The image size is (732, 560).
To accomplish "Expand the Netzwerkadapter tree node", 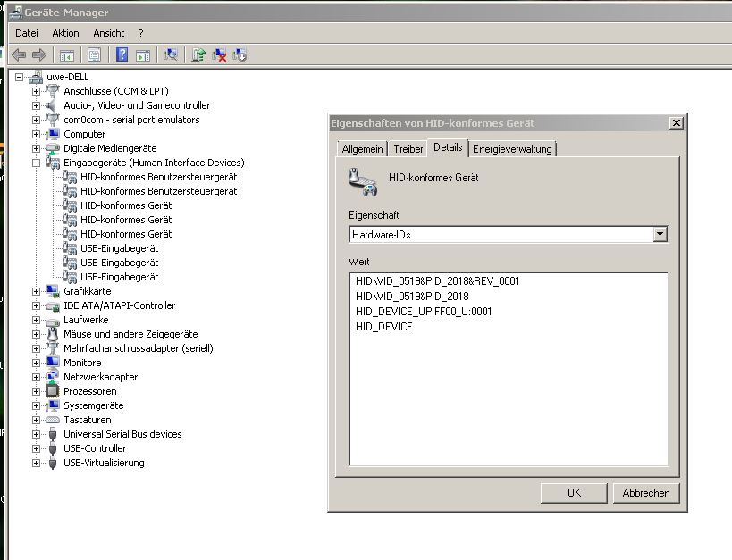I will 36,377.
